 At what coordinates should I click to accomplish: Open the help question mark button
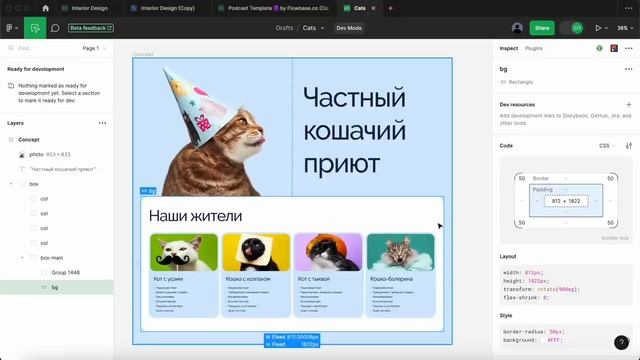tap(621, 342)
